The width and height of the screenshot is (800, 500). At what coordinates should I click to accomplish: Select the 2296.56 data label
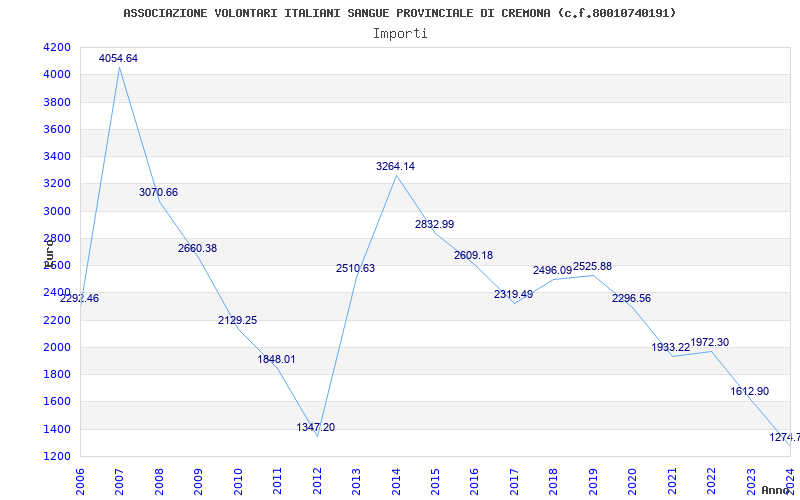pos(632,298)
